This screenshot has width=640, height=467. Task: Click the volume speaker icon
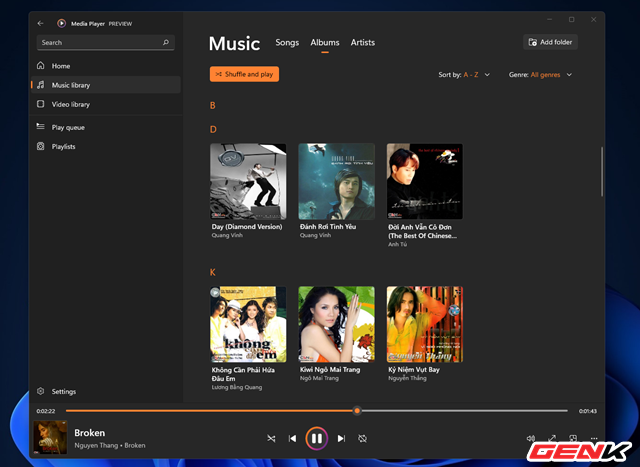pyautogui.click(x=531, y=438)
